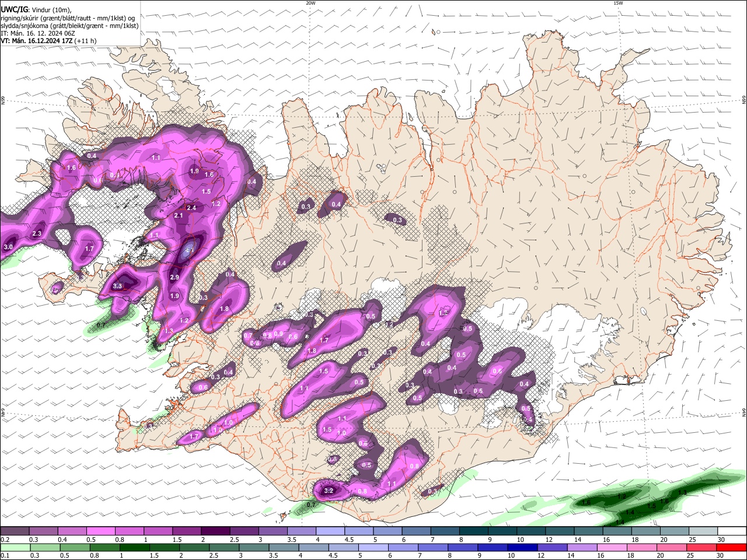Viewport: 747px width, 560px height.
Task: Click the darkest green lower swatch labeled 1
Action: click(x=134, y=547)
